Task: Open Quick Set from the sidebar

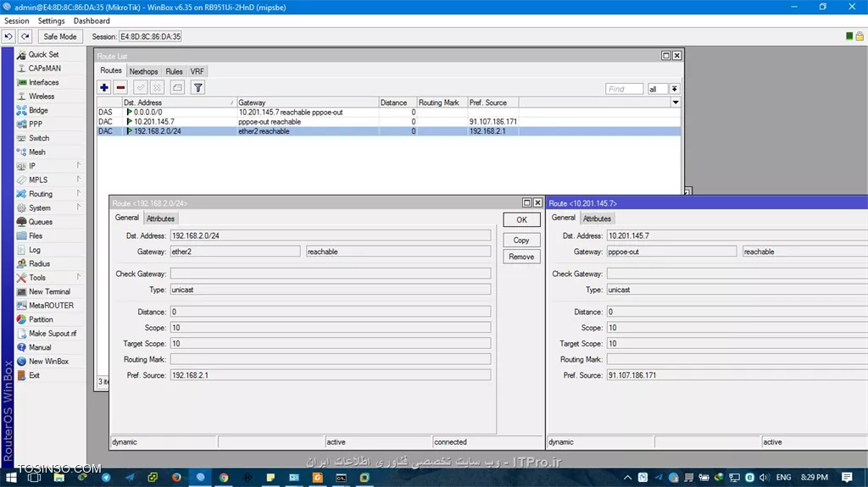Action: point(43,54)
